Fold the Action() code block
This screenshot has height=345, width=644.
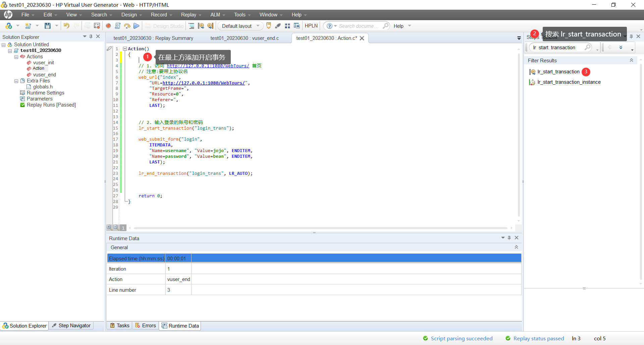pyautogui.click(x=125, y=49)
